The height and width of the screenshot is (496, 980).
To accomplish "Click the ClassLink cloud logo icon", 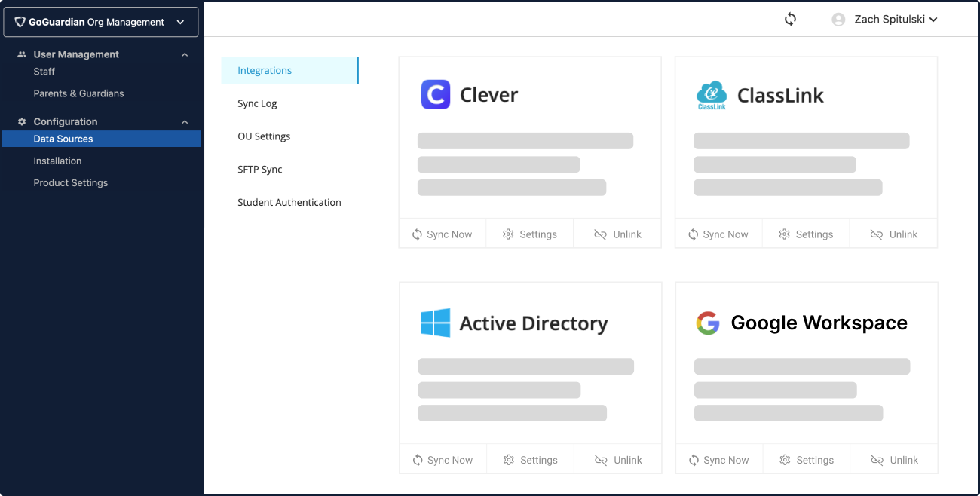I will click(712, 96).
